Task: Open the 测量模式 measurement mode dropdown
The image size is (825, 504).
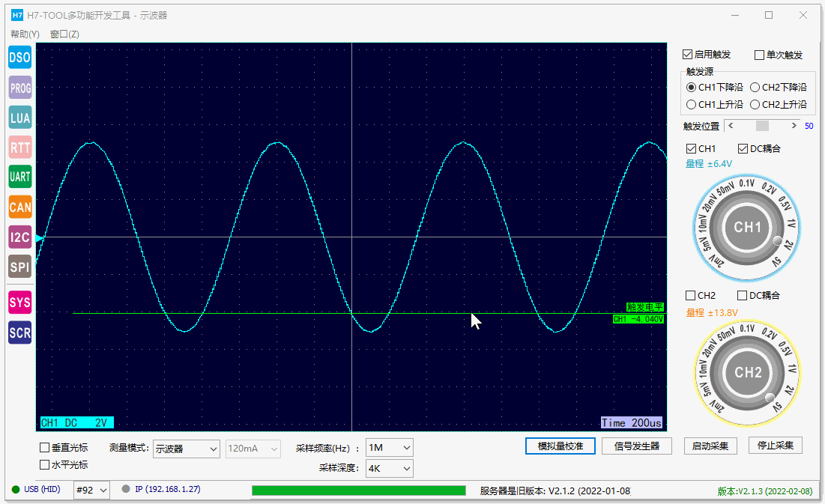Action: point(187,449)
